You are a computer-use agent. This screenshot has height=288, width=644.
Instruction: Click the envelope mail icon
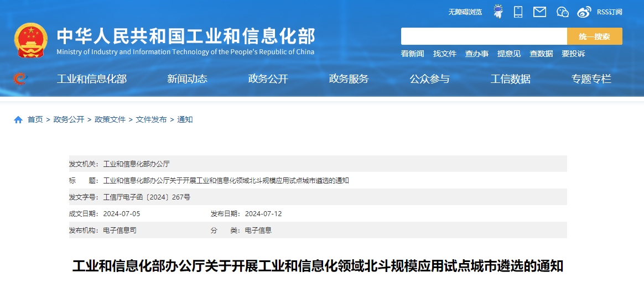coord(539,12)
